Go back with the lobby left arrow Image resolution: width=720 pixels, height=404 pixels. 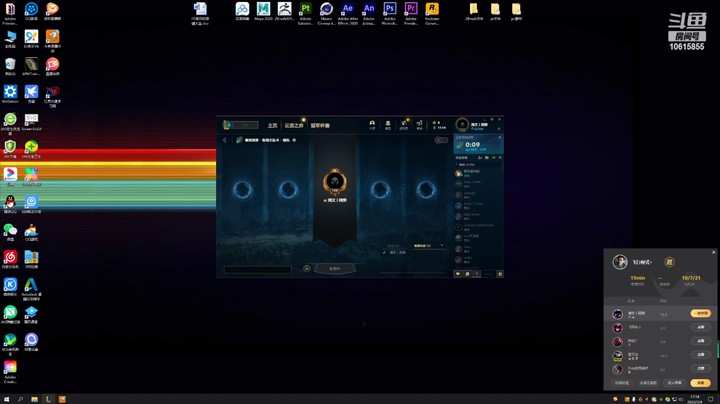tap(225, 140)
